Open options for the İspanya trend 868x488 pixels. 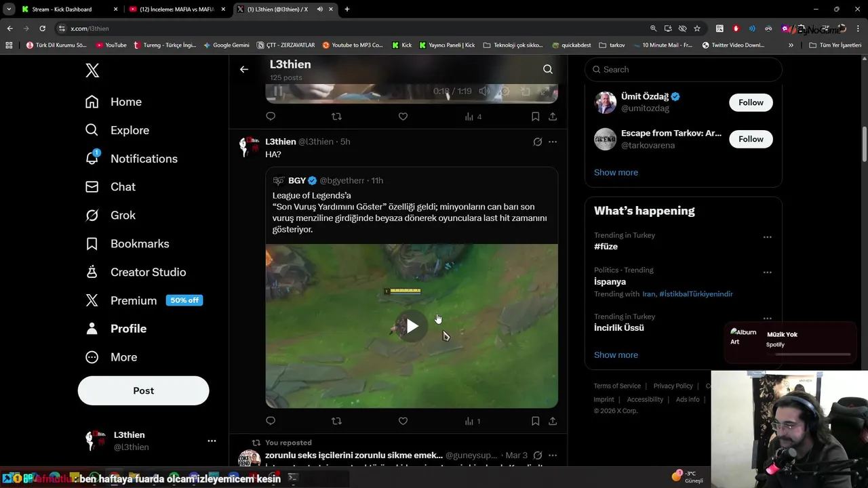pos(767,272)
